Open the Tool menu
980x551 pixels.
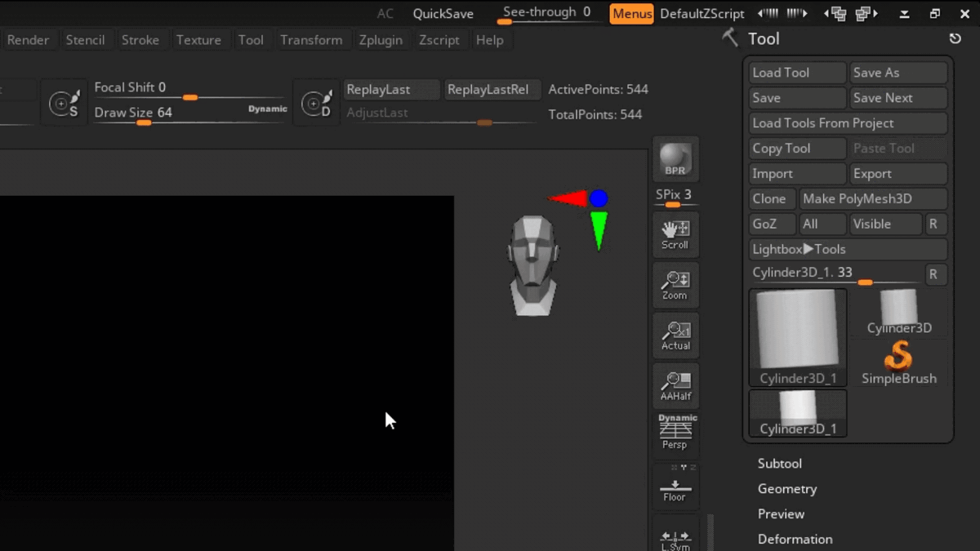click(x=251, y=40)
